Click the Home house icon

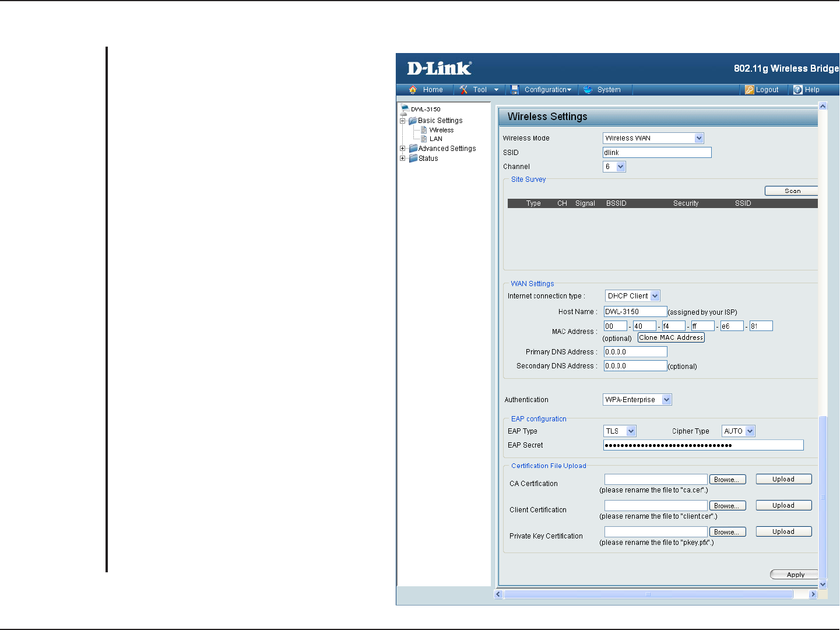(x=413, y=90)
